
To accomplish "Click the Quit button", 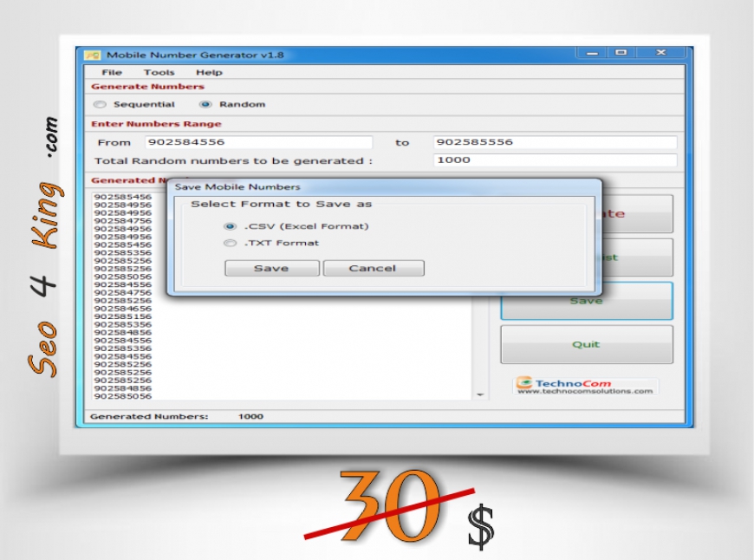I will tap(587, 344).
